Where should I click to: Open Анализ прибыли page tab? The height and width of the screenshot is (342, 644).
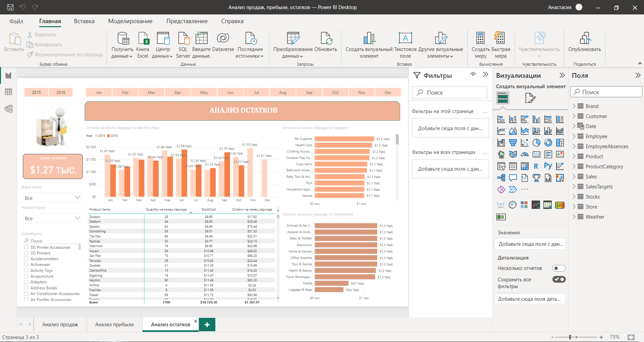pyautogui.click(x=114, y=325)
